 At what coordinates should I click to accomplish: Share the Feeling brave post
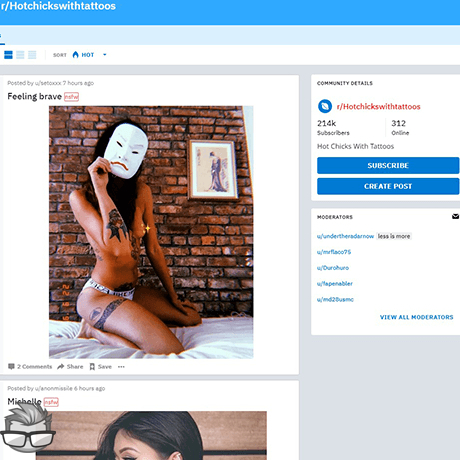pos(70,367)
